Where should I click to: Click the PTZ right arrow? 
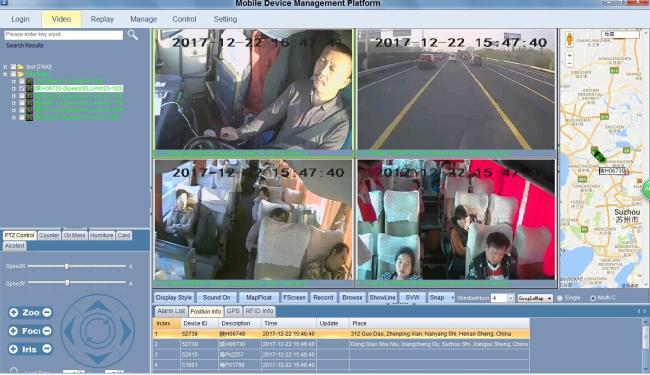click(126, 331)
